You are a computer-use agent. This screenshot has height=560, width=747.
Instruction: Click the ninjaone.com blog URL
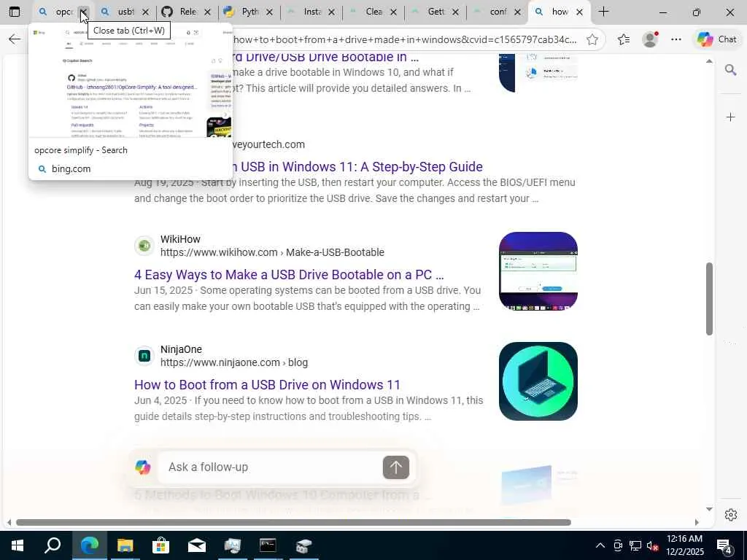tap(234, 362)
